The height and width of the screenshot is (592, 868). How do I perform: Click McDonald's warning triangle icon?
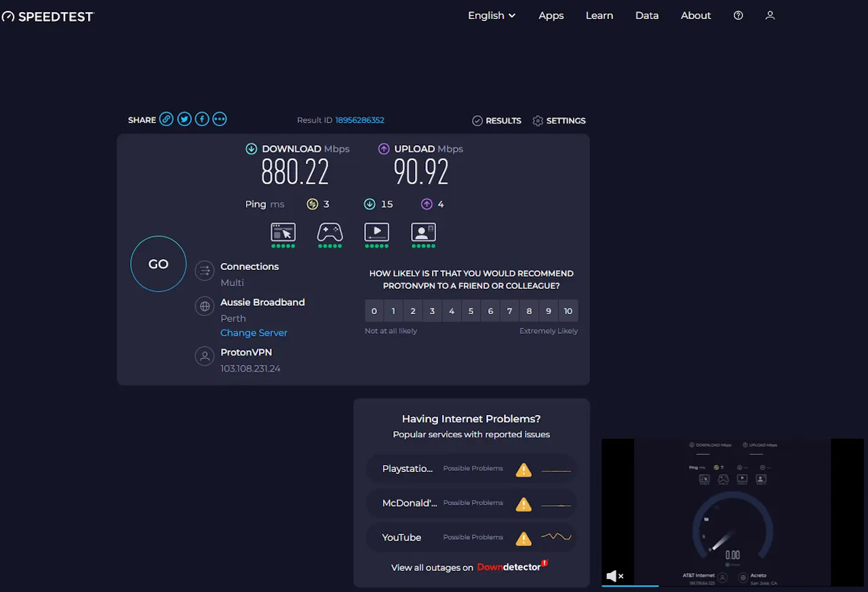click(524, 504)
